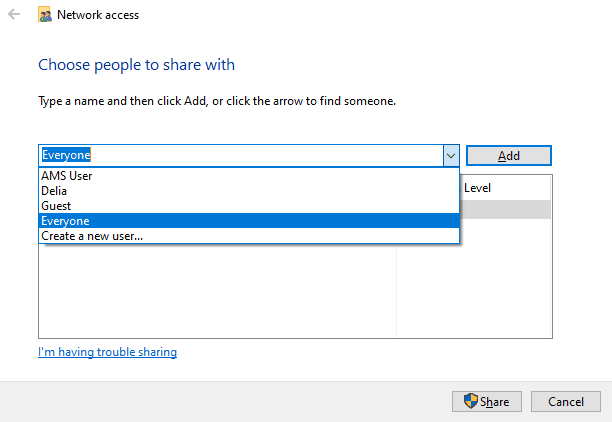The width and height of the screenshot is (612, 422).
Task: Click the Network access title text
Action: (98, 15)
